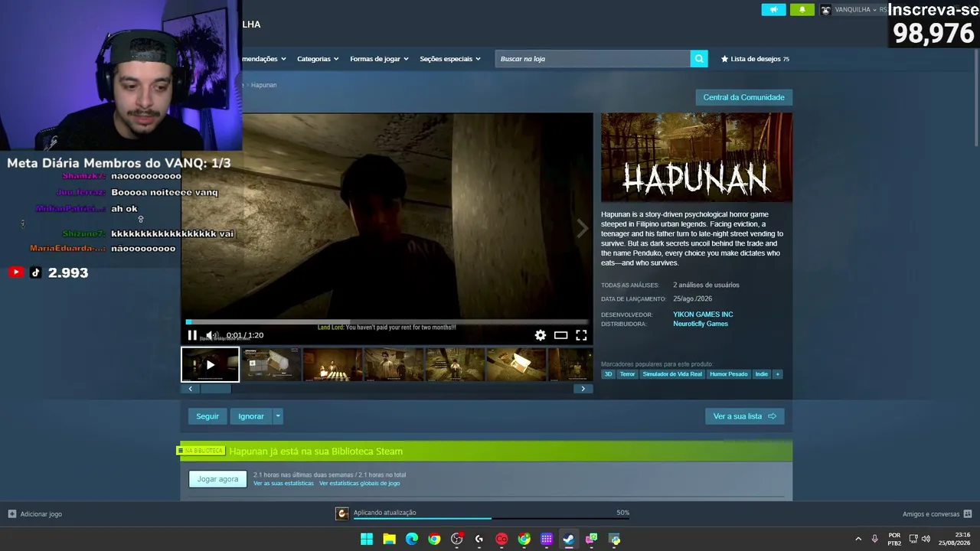Click the thumbnail strip scrollbar handle
The image size is (980, 551).
coord(215,389)
